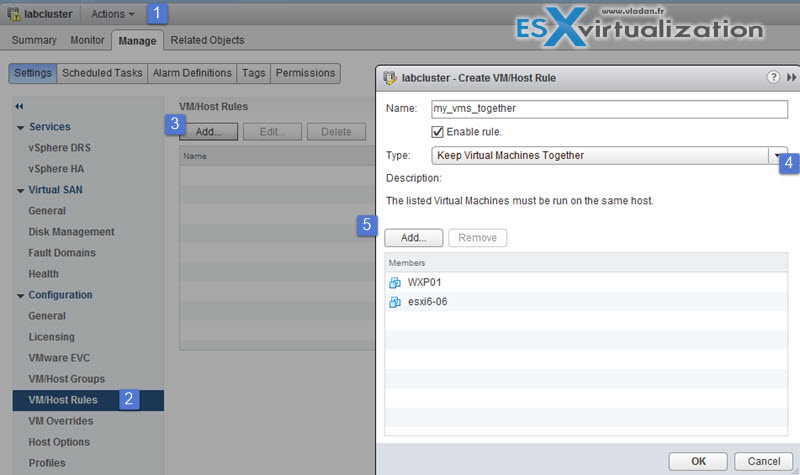The image size is (800, 475).
Task: Open VM/Host Groups settings
Action: click(66, 379)
